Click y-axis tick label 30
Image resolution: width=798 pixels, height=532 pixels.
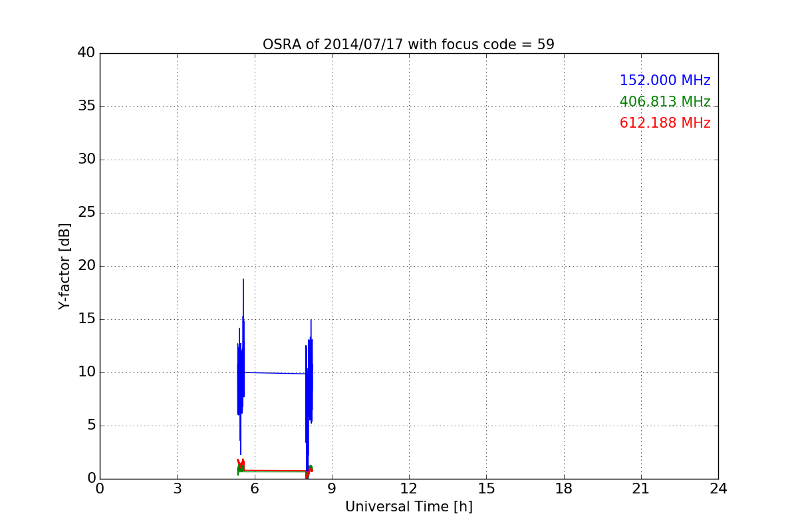pos(86,160)
